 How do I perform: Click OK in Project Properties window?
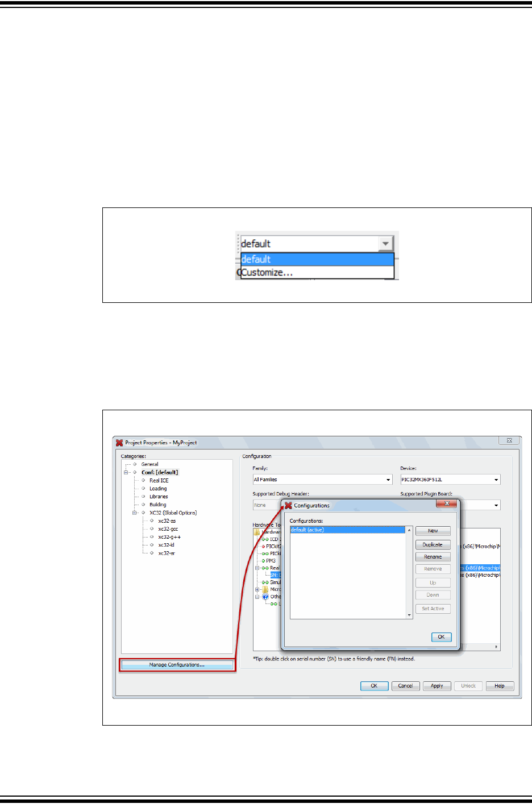(374, 686)
